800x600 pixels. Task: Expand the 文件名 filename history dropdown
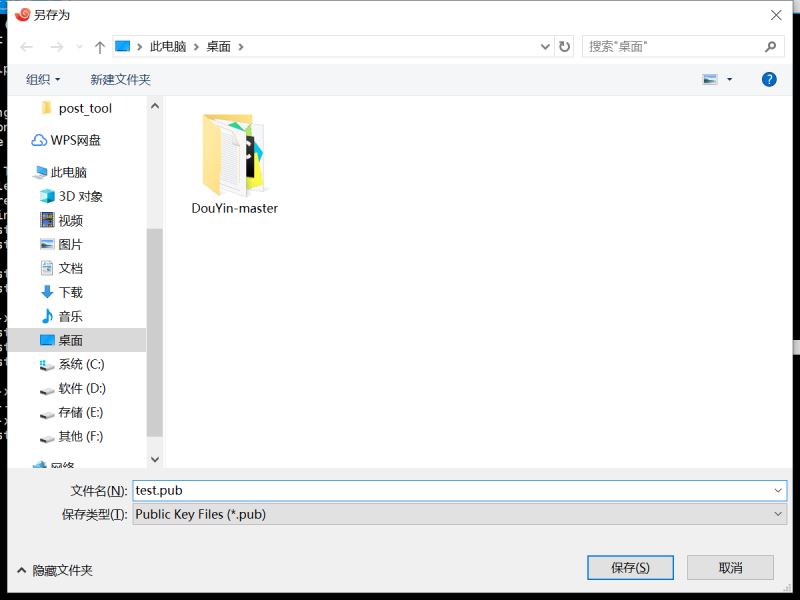tap(778, 490)
